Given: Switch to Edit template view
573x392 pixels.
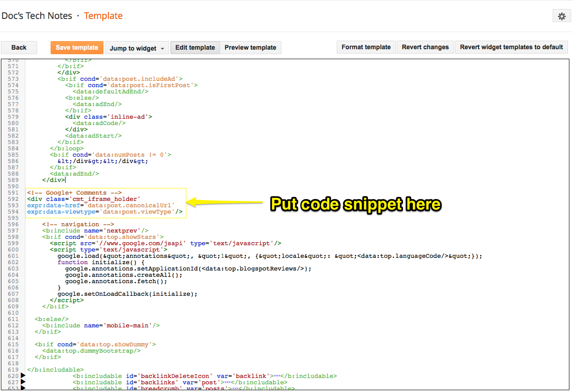Looking at the screenshot, I should click(195, 47).
